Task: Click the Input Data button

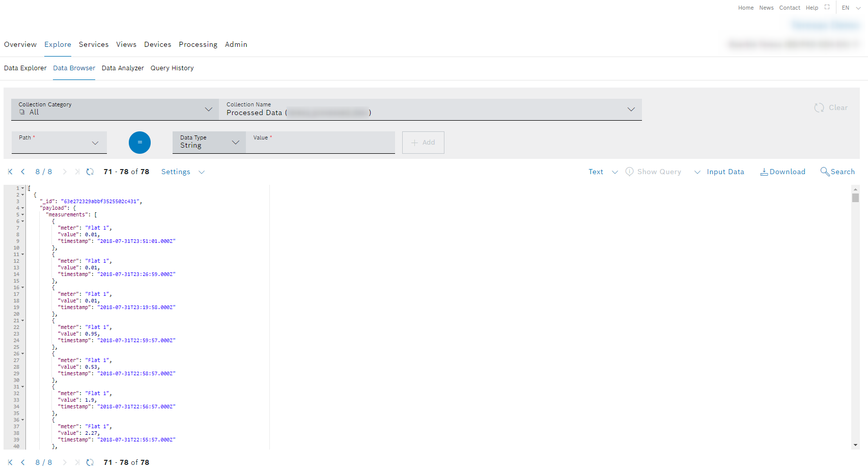Action: [x=725, y=172]
